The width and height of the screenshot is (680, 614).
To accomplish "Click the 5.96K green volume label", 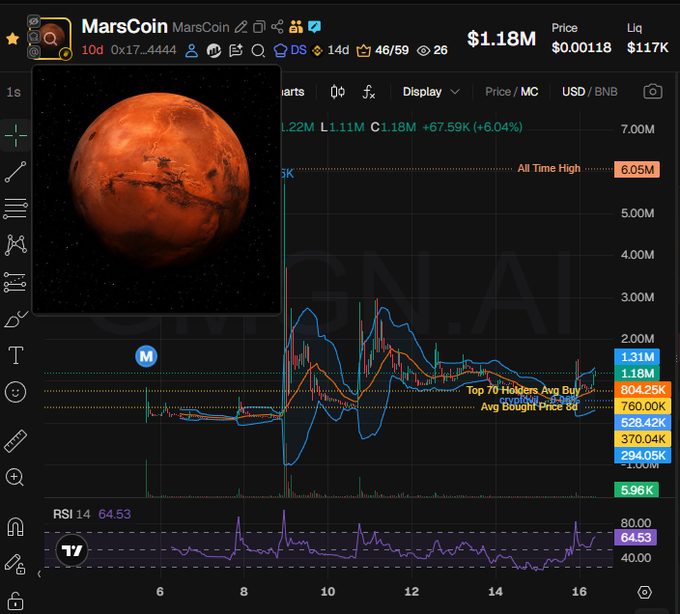I will click(637, 490).
